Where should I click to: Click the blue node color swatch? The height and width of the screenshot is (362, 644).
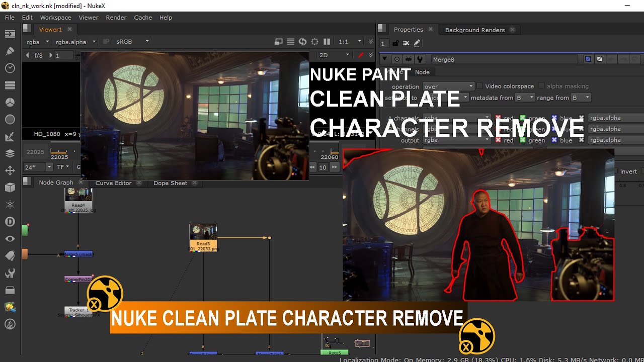coord(588,59)
